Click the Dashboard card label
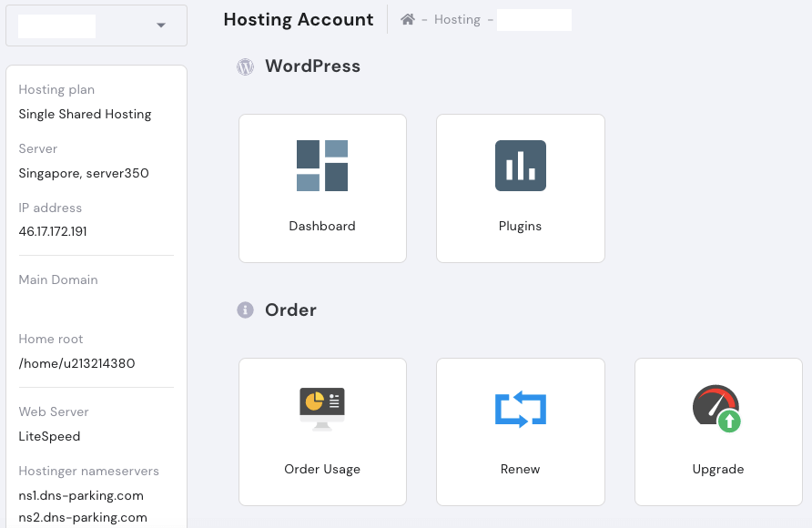This screenshot has width=812, height=528. click(322, 227)
